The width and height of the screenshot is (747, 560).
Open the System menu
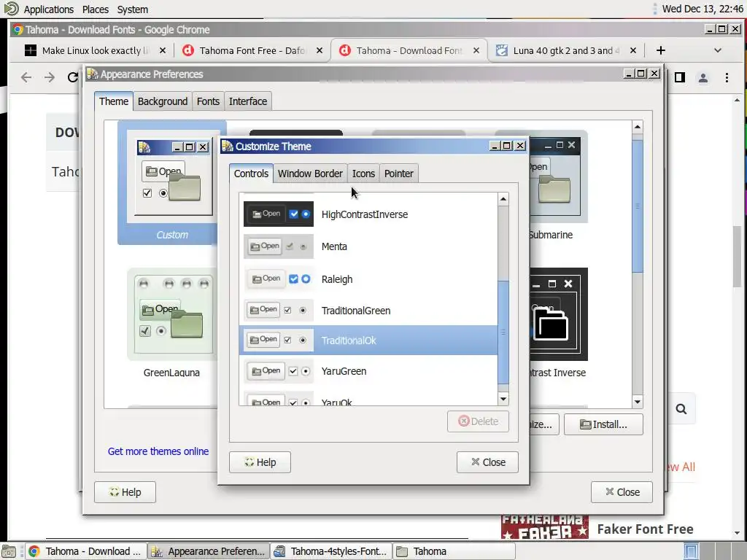pyautogui.click(x=133, y=9)
